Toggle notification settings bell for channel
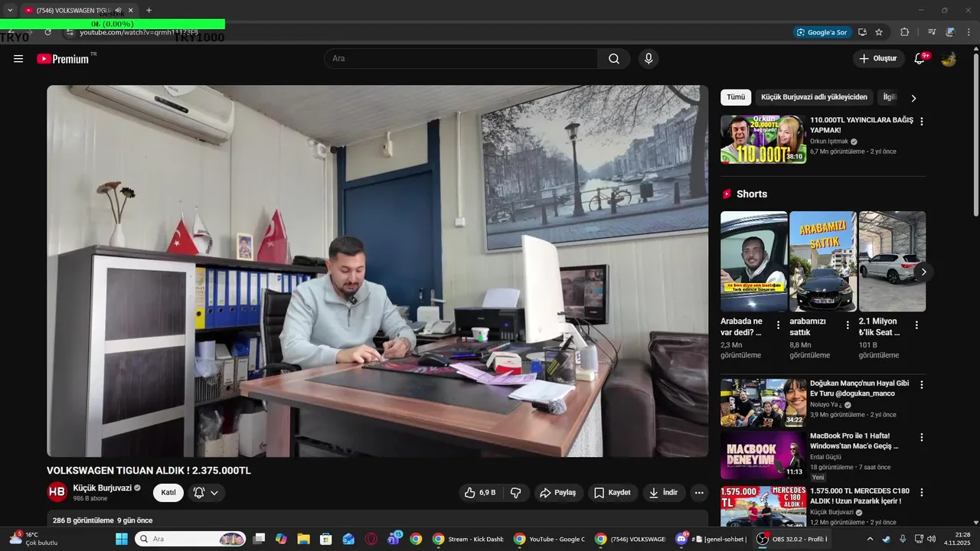This screenshot has height=551, width=980. tap(206, 493)
